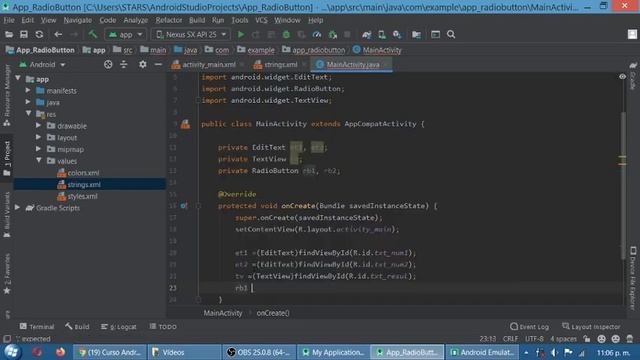Open the Logcat tool window
This screenshot has width=640, height=360.
(119, 327)
